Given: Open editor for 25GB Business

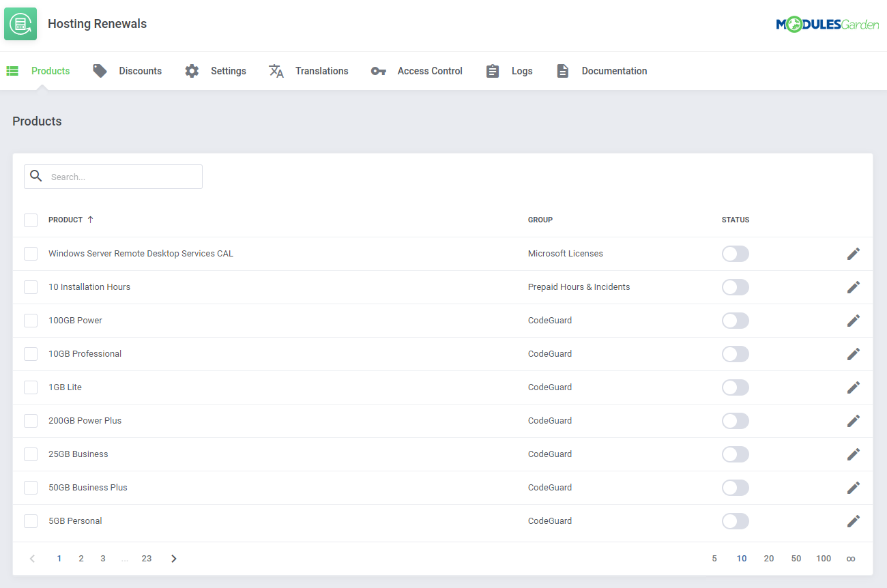Looking at the screenshot, I should [x=854, y=454].
